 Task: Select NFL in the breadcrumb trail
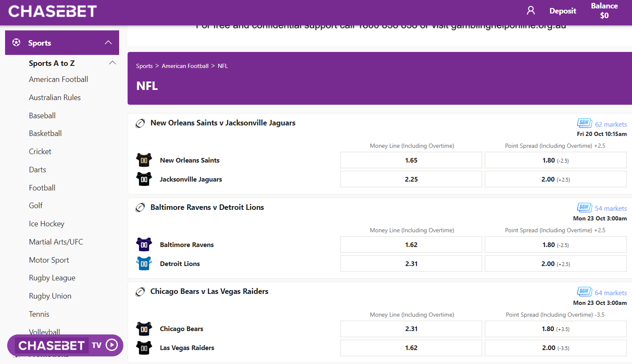pyautogui.click(x=223, y=66)
